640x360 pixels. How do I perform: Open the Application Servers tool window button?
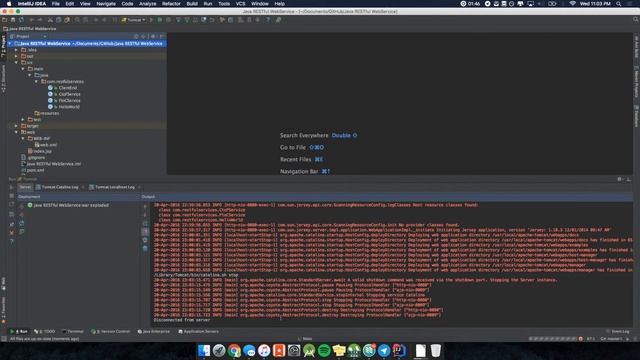(199, 331)
